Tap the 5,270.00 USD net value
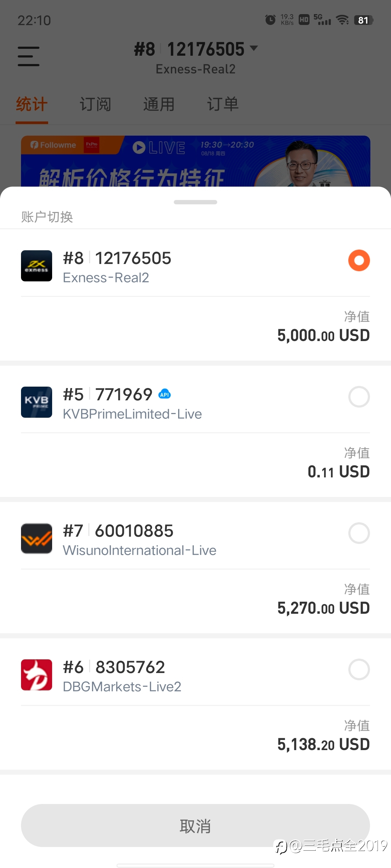 [324, 608]
